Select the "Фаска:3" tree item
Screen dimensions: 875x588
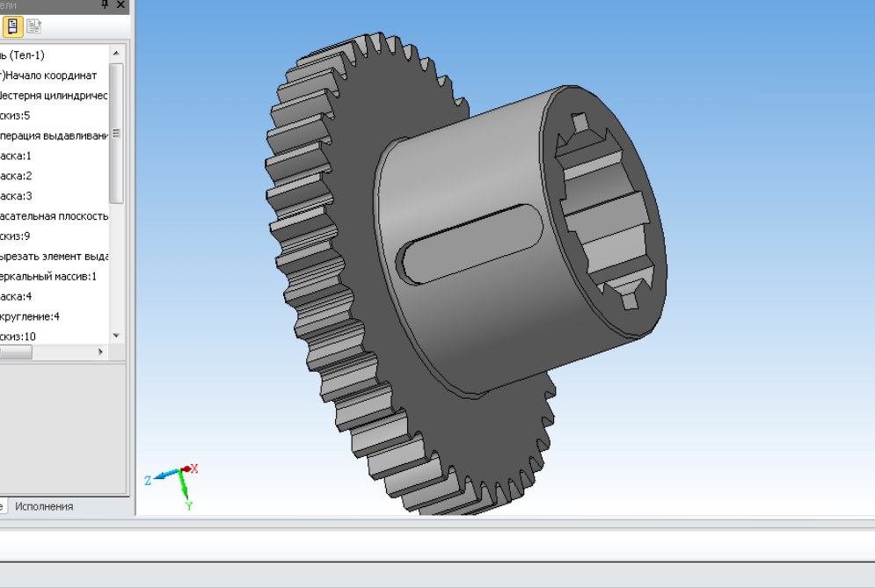click(16, 196)
